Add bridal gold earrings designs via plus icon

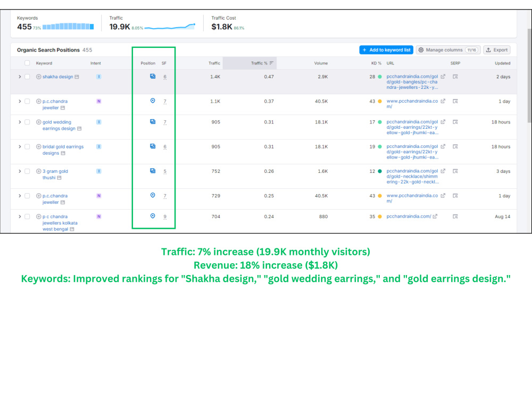(x=39, y=147)
